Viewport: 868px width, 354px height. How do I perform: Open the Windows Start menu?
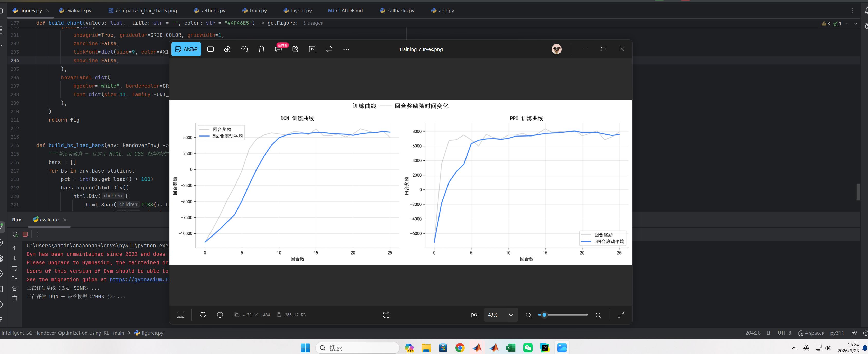point(305,348)
